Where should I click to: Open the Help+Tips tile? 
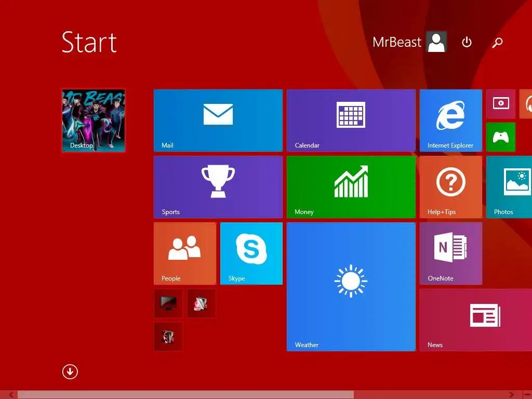coord(450,187)
